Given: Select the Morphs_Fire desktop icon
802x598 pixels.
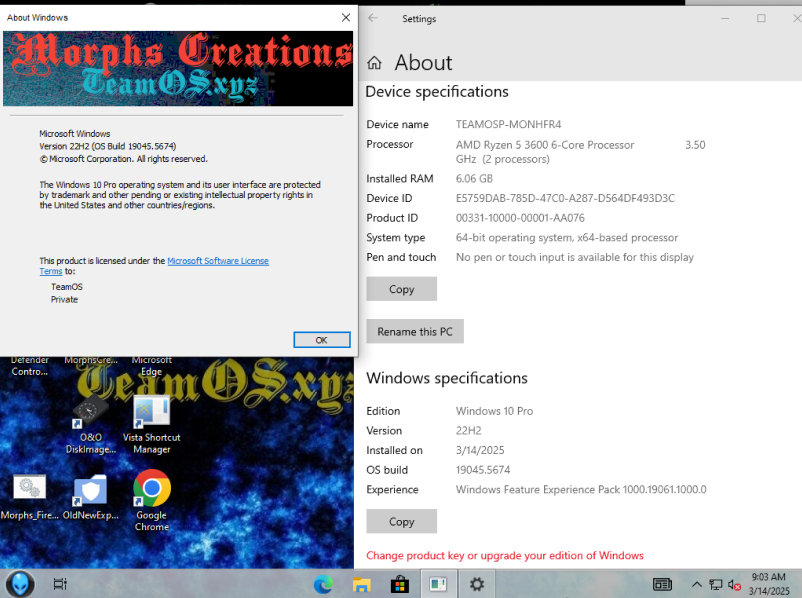Looking at the screenshot, I should (x=30, y=497).
